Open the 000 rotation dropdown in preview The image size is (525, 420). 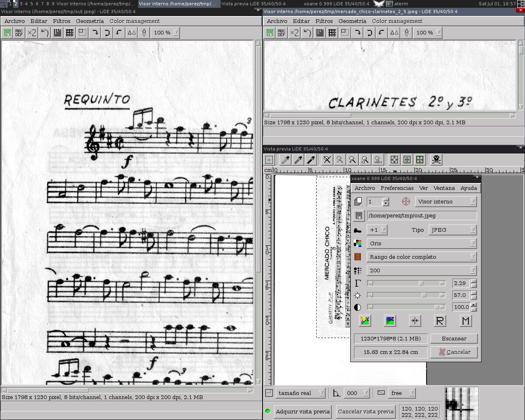356,393
